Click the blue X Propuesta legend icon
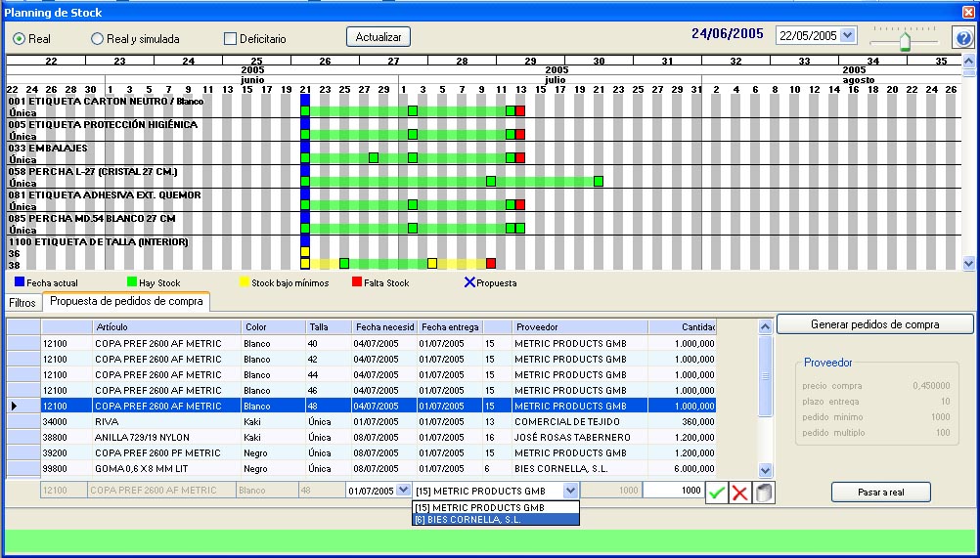Viewport: 980px width, 558px height. click(x=469, y=282)
